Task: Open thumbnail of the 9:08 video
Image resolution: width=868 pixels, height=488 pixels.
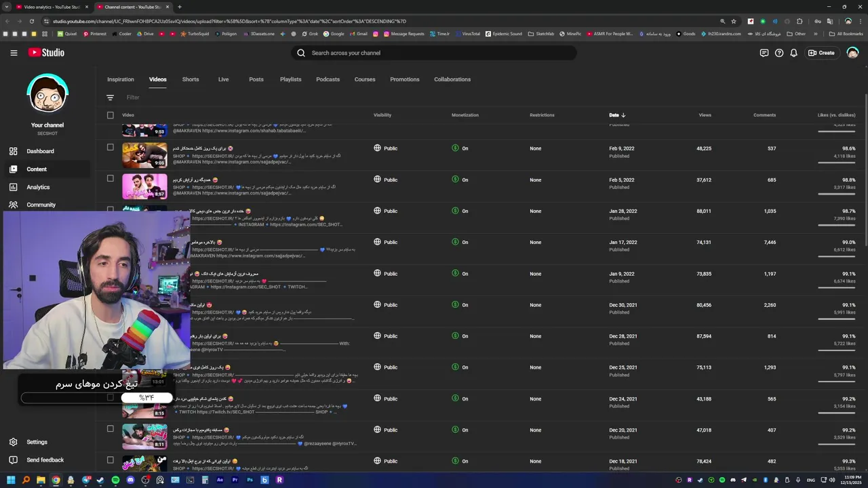Action: tap(144, 155)
